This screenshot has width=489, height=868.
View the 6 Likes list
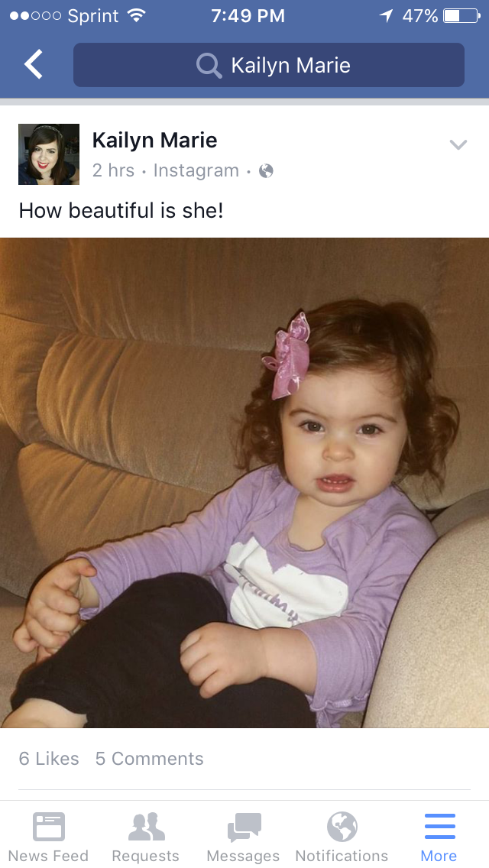(49, 759)
